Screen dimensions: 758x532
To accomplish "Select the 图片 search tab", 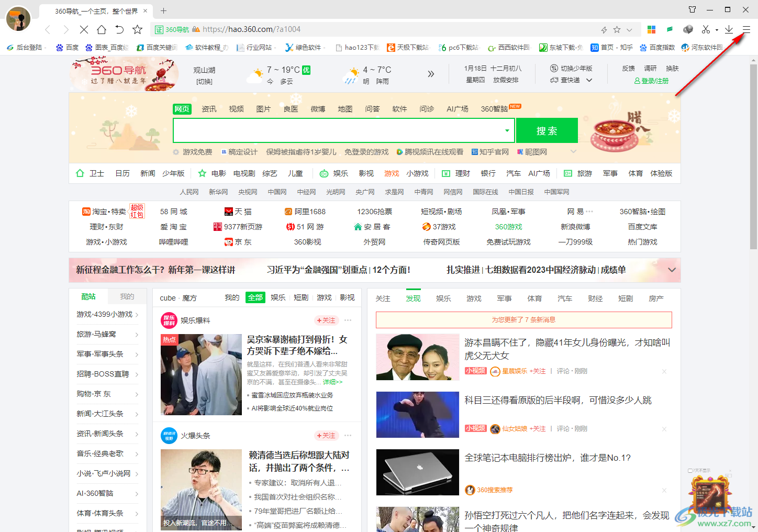I will click(x=264, y=109).
